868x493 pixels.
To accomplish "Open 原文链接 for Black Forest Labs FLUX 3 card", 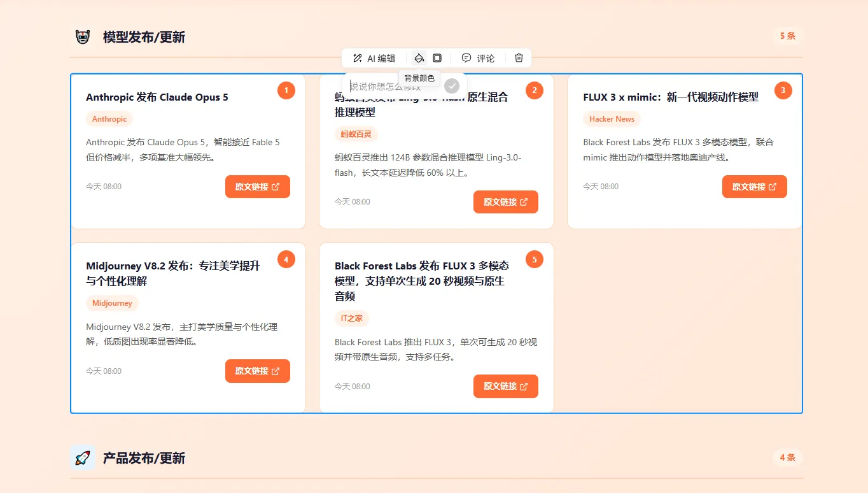I will pyautogui.click(x=506, y=386).
